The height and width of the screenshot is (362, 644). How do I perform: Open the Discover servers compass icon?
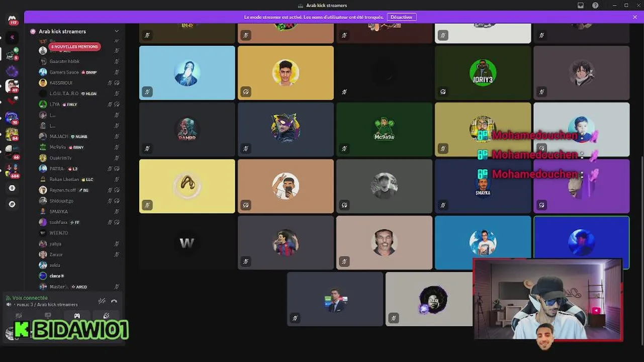[x=12, y=204]
